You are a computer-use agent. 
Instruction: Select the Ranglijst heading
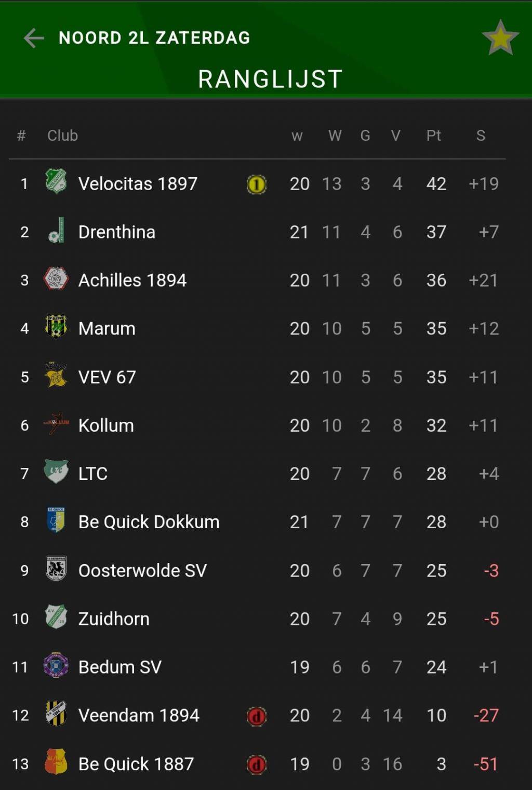(x=270, y=79)
